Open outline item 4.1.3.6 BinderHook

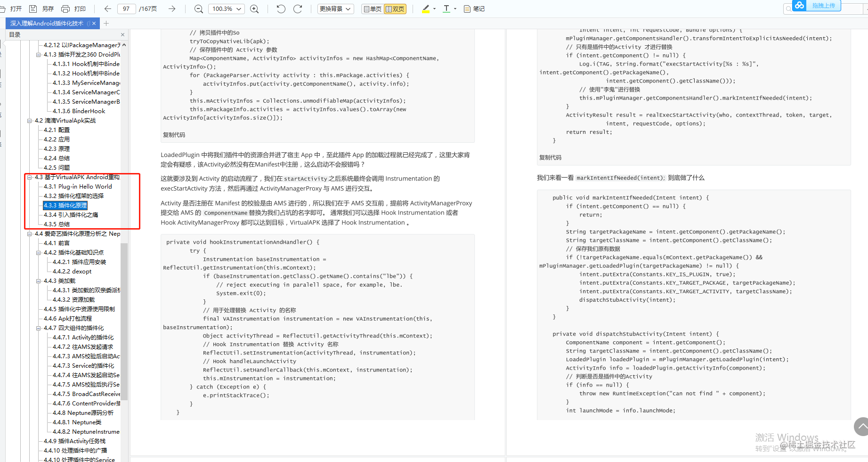pos(79,111)
